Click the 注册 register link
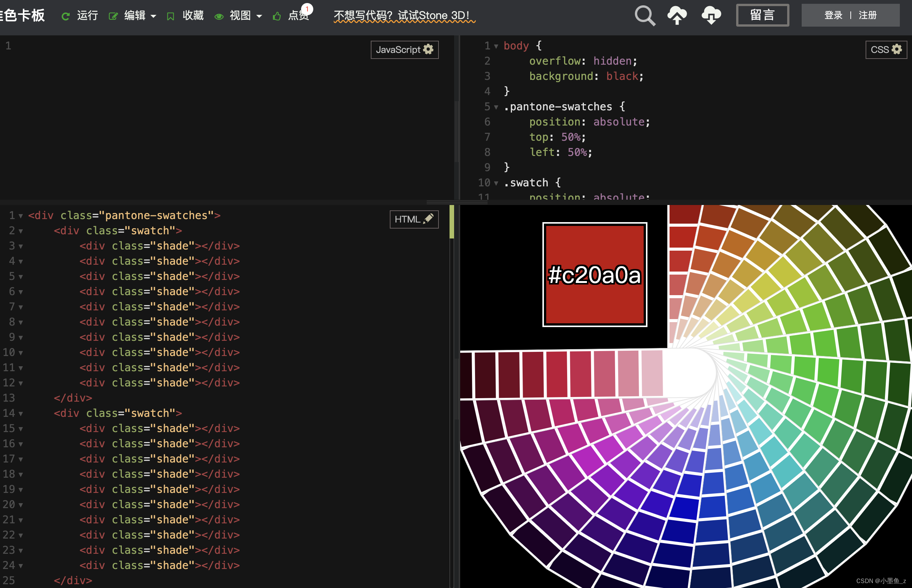The width and height of the screenshot is (912, 588). [x=867, y=15]
